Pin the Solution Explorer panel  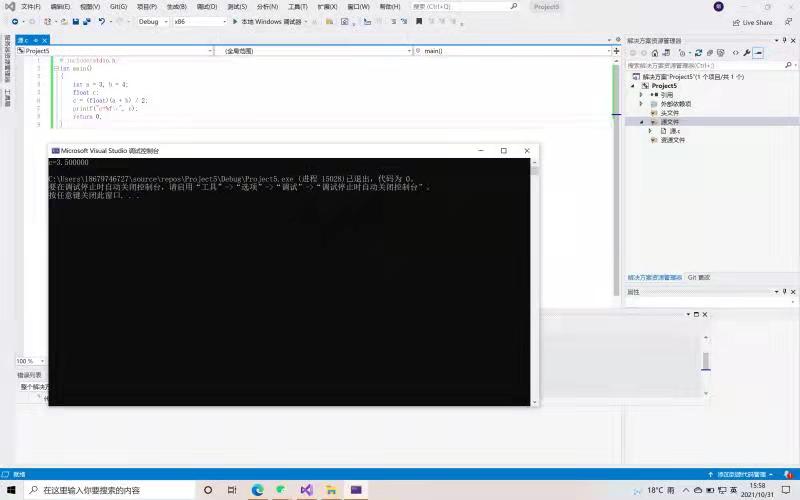[785, 40]
